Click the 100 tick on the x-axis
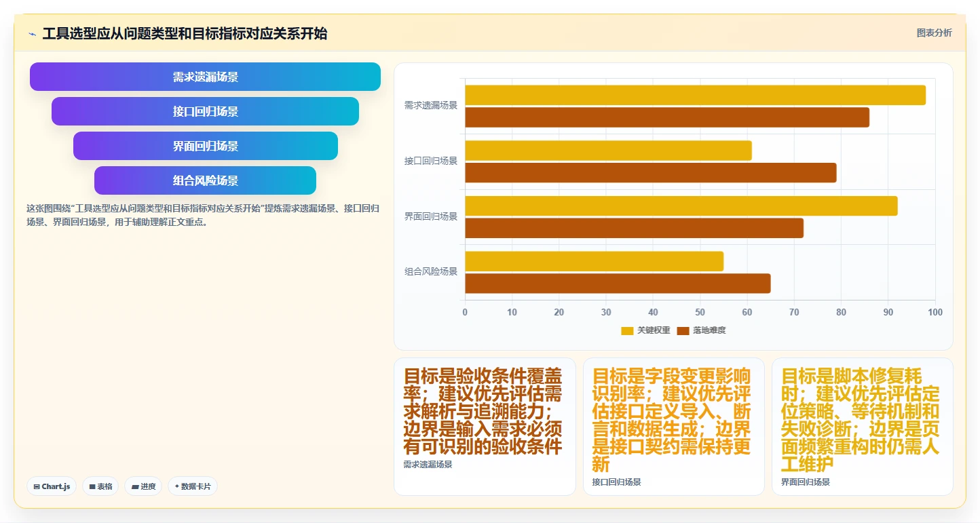Viewport: 980px width, 523px height. click(935, 313)
